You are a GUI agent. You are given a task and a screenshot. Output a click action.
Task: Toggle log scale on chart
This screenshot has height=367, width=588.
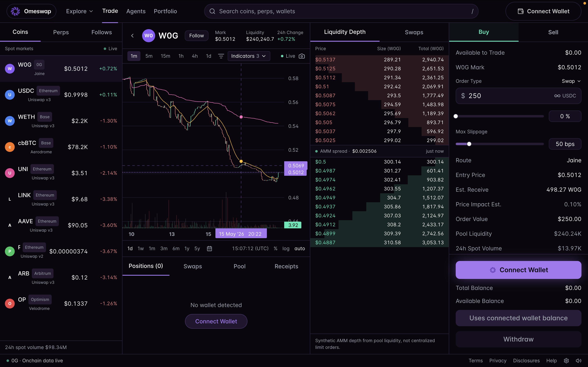pyautogui.click(x=286, y=248)
